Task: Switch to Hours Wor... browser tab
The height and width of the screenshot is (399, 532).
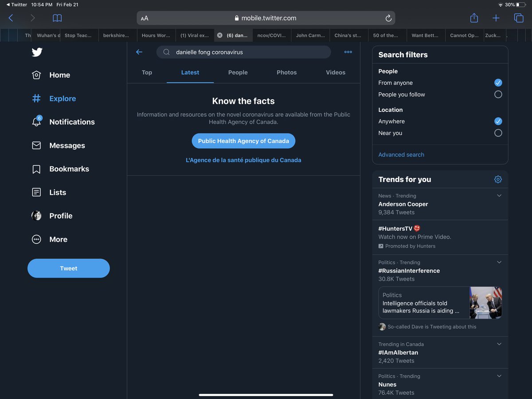Action: (x=156, y=36)
